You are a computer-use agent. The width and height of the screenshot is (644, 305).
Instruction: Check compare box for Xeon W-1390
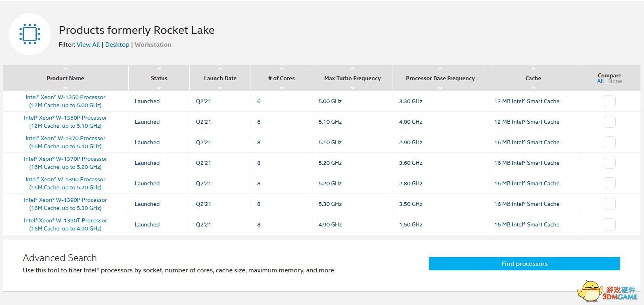609,183
